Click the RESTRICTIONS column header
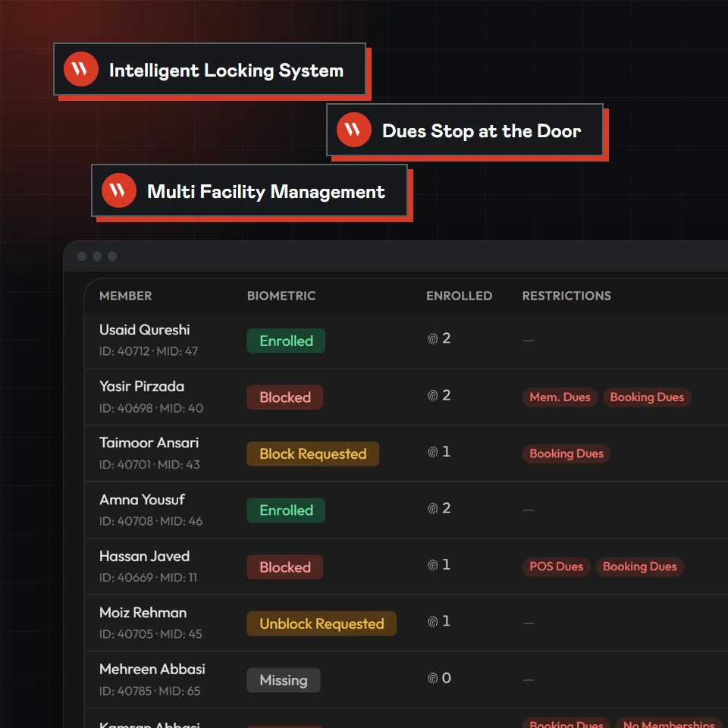This screenshot has height=728, width=728. coord(566,296)
